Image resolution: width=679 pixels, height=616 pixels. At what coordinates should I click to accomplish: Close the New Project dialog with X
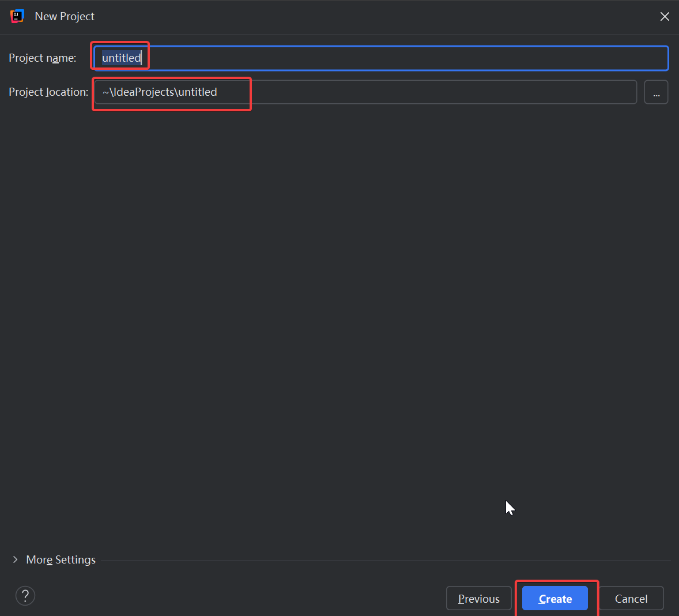[665, 17]
